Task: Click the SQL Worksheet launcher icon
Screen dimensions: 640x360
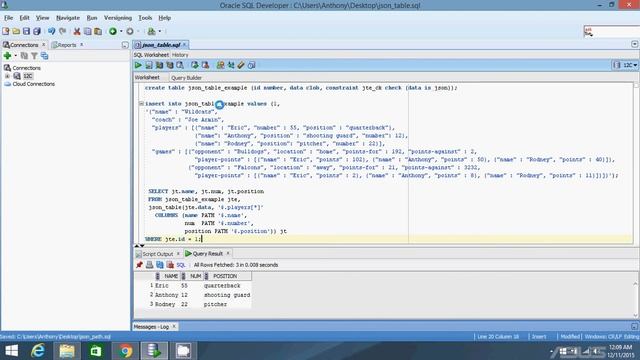Action: (151, 31)
